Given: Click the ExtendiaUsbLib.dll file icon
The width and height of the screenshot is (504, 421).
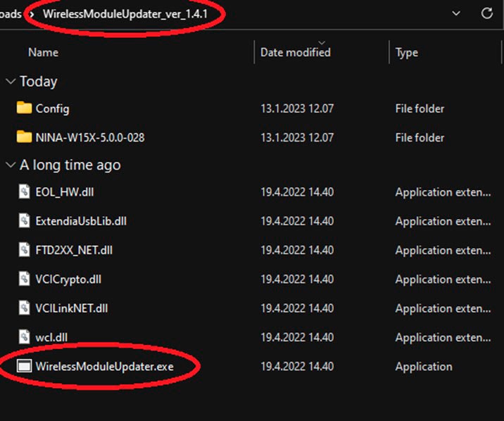Looking at the screenshot, I should (x=25, y=220).
